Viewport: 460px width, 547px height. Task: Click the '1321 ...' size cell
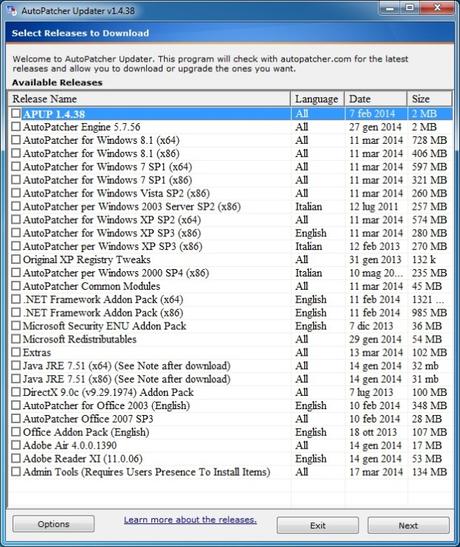tap(428, 299)
